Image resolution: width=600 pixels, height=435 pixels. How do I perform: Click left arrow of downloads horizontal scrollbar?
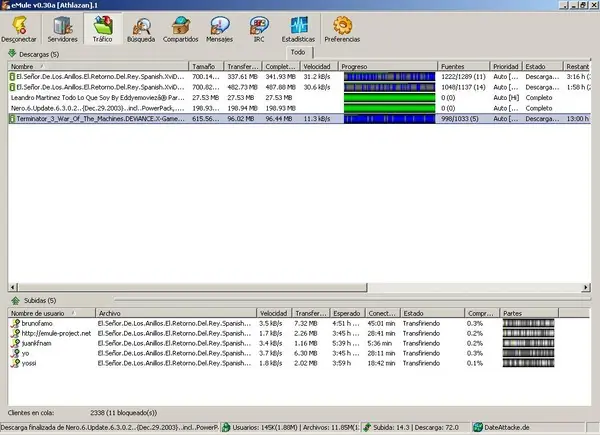[x=13, y=287]
